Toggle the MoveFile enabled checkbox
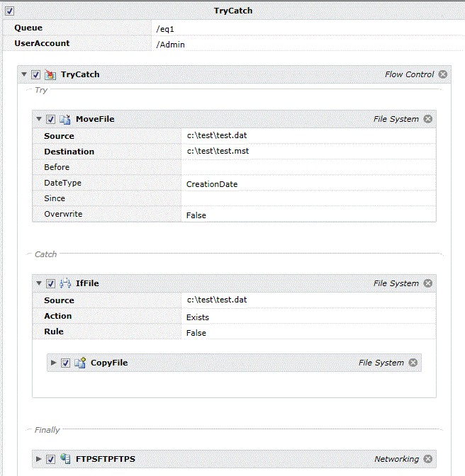Image resolution: width=465 pixels, height=476 pixels. pos(50,119)
